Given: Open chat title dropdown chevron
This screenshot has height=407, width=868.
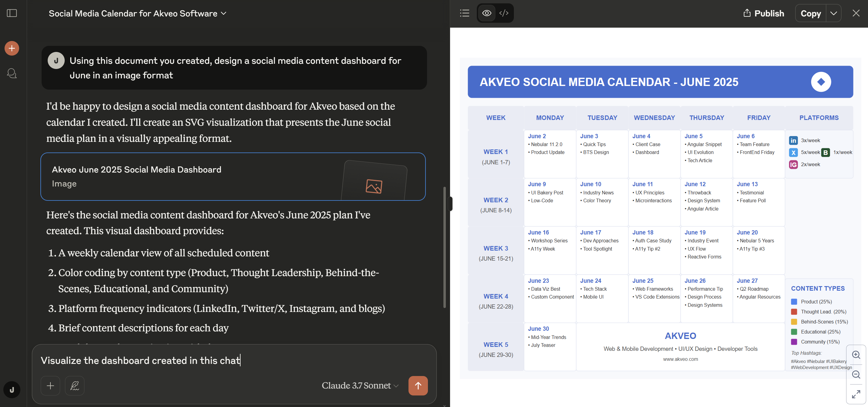Looking at the screenshot, I should point(224,13).
